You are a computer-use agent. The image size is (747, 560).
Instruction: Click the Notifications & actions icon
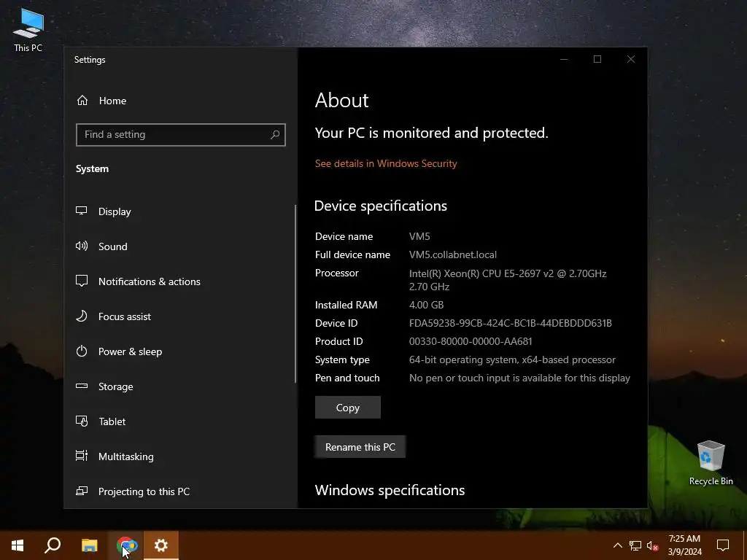82,281
